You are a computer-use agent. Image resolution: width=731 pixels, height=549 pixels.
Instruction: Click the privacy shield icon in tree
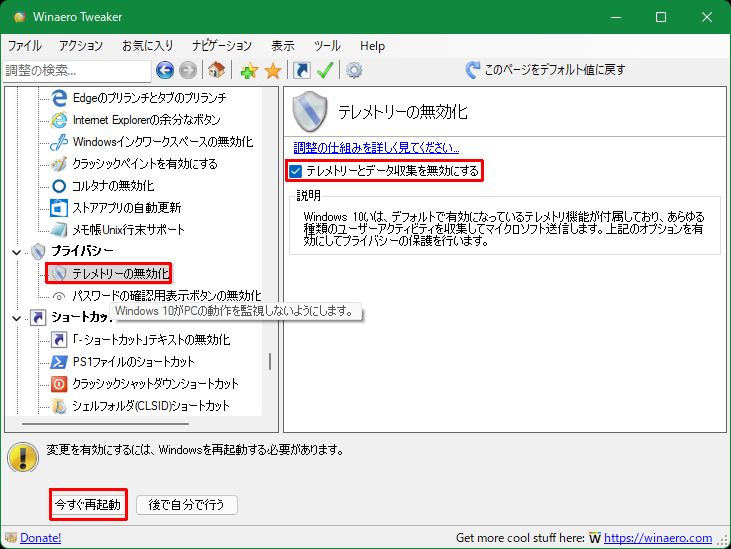[38, 251]
